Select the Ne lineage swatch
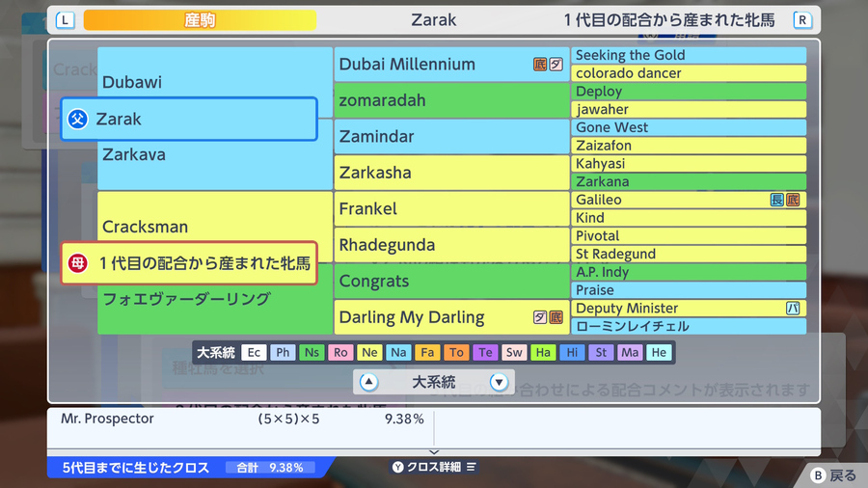868x488 pixels. (369, 352)
